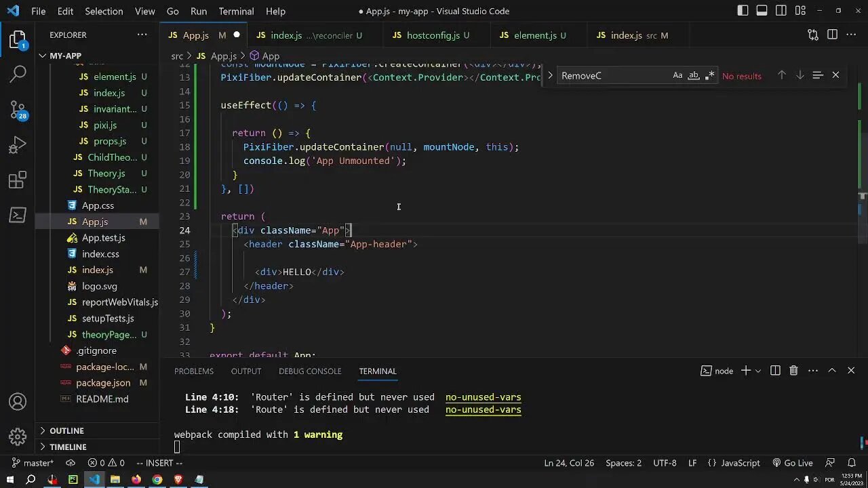Maximize the panel size with chevron

point(832,371)
